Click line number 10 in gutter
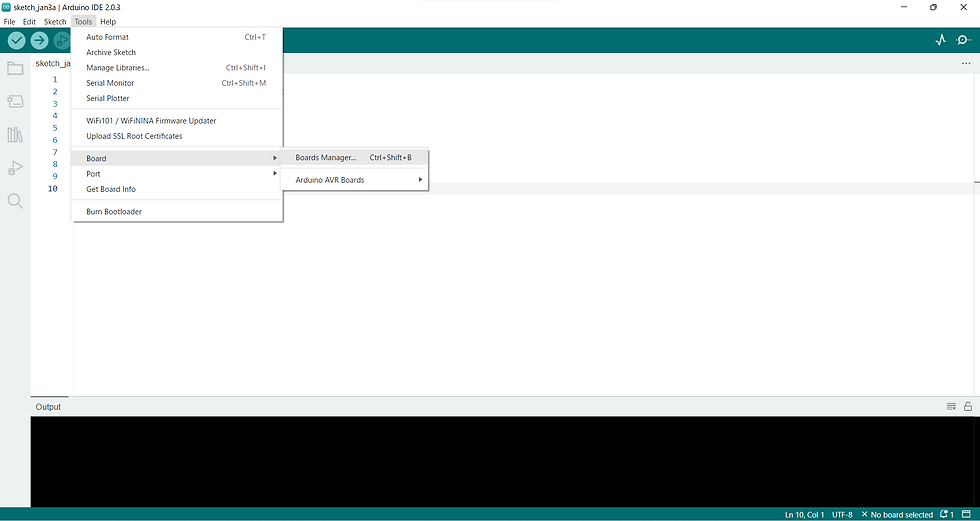This screenshot has height=521, width=980. [52, 189]
